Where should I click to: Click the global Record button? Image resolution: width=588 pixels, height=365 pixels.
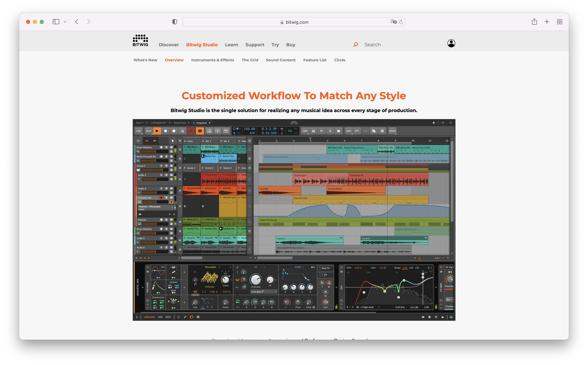174,131
